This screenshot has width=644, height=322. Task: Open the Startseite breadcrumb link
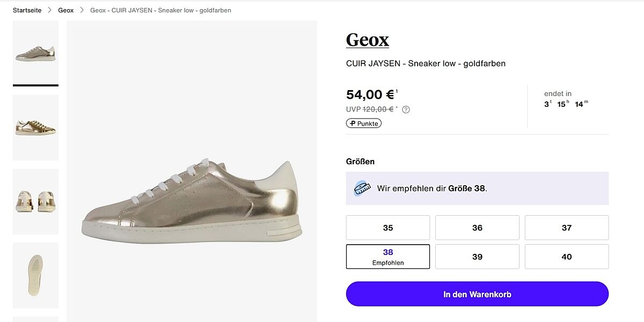click(x=27, y=10)
